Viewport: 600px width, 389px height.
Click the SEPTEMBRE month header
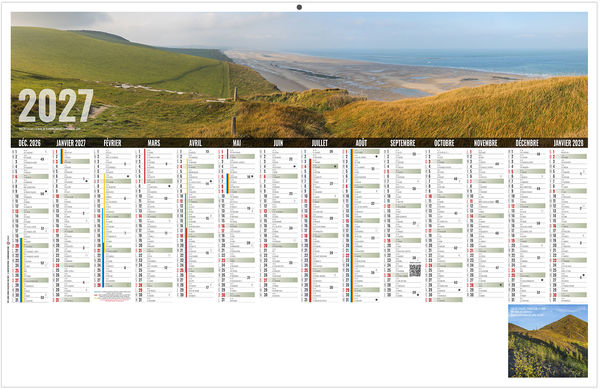click(403, 143)
